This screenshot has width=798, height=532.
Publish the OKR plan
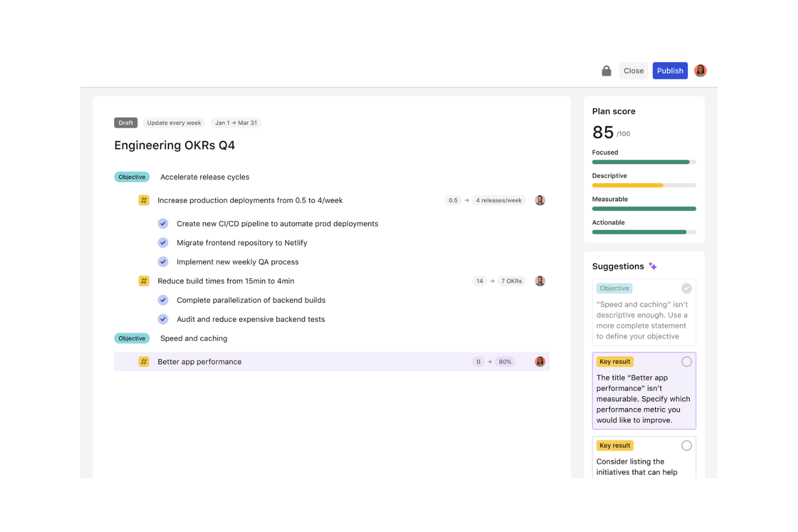point(670,71)
